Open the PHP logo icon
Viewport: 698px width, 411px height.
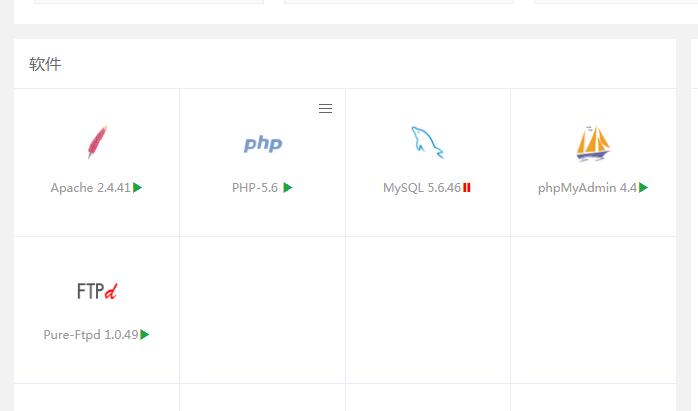click(263, 143)
